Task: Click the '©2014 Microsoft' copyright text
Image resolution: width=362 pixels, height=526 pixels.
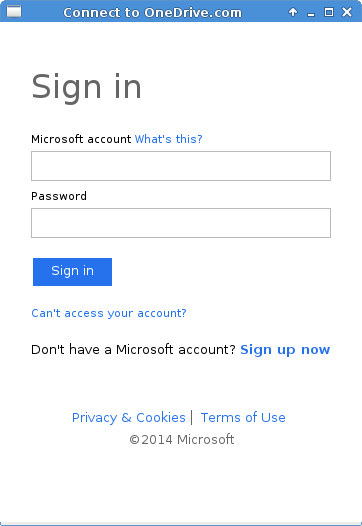Action: (182, 439)
